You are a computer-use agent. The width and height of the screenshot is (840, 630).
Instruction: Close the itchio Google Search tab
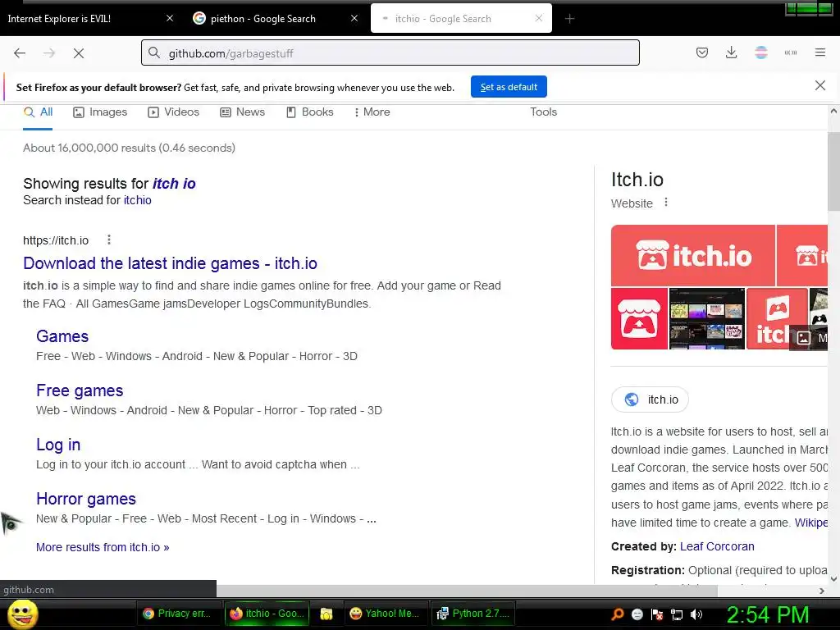coord(539,18)
